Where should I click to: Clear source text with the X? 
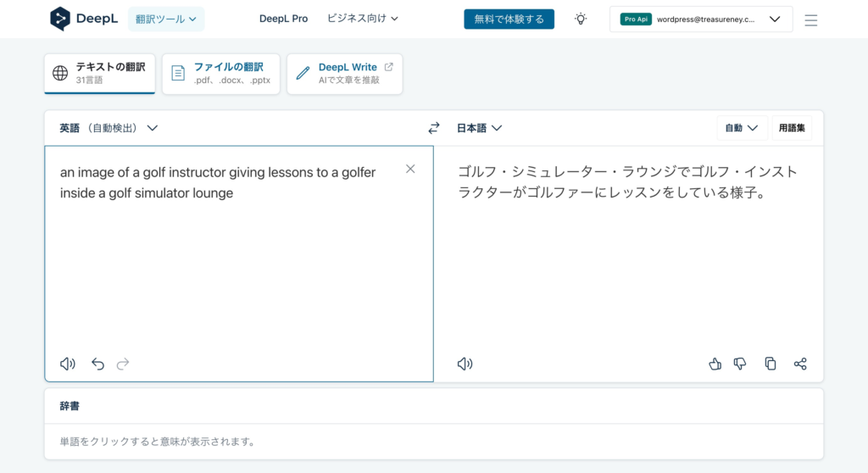point(410,169)
